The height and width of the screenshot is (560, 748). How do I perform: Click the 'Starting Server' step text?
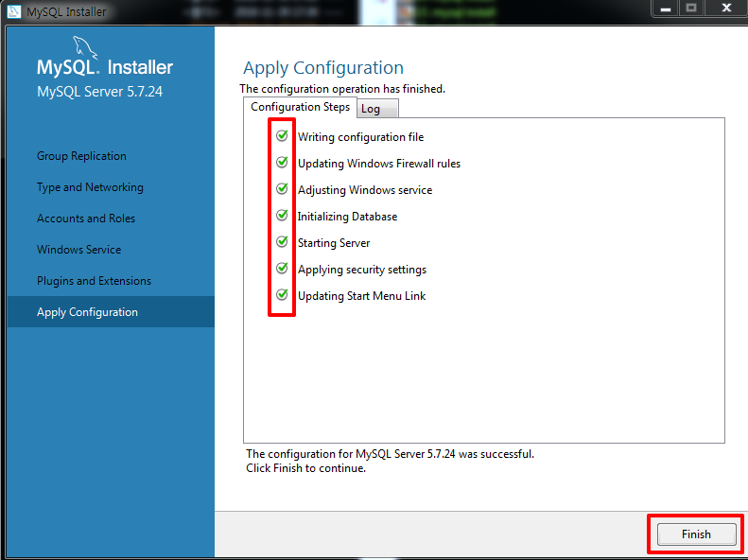334,243
